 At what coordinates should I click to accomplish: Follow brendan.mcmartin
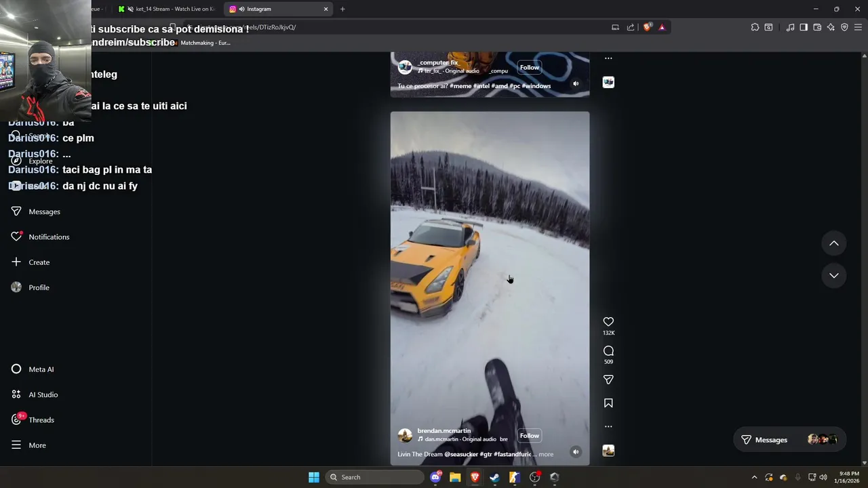coord(530,436)
